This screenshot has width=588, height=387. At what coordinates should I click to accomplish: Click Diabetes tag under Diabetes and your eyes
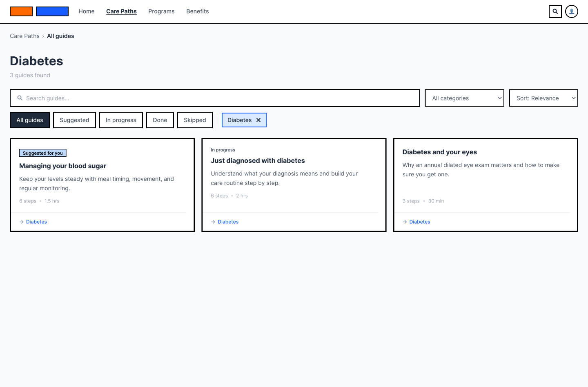(x=420, y=222)
